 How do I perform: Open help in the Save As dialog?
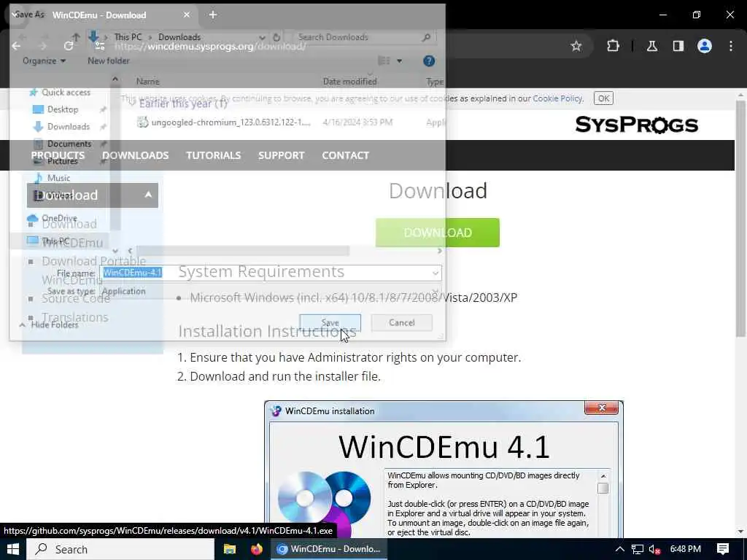429,61
